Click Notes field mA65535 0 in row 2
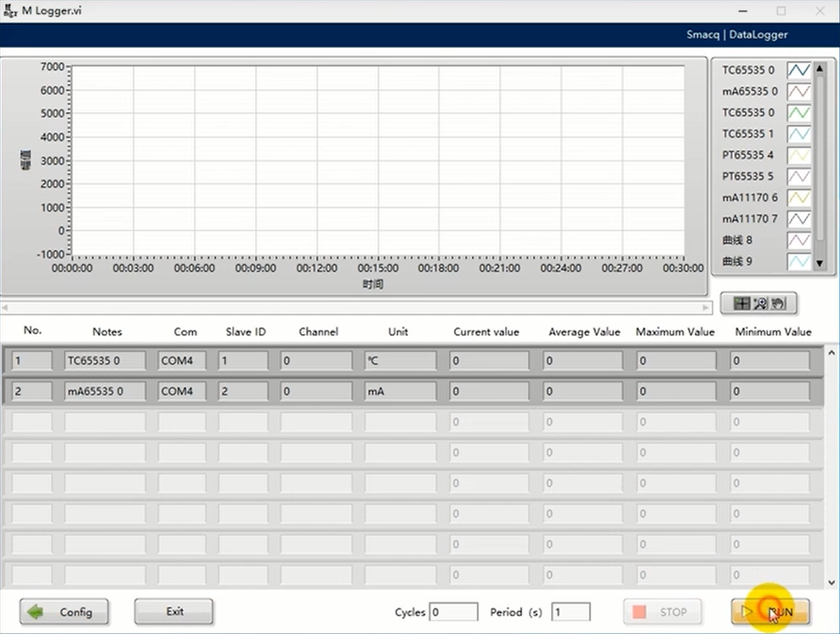This screenshot has height=634, width=840. (105, 392)
